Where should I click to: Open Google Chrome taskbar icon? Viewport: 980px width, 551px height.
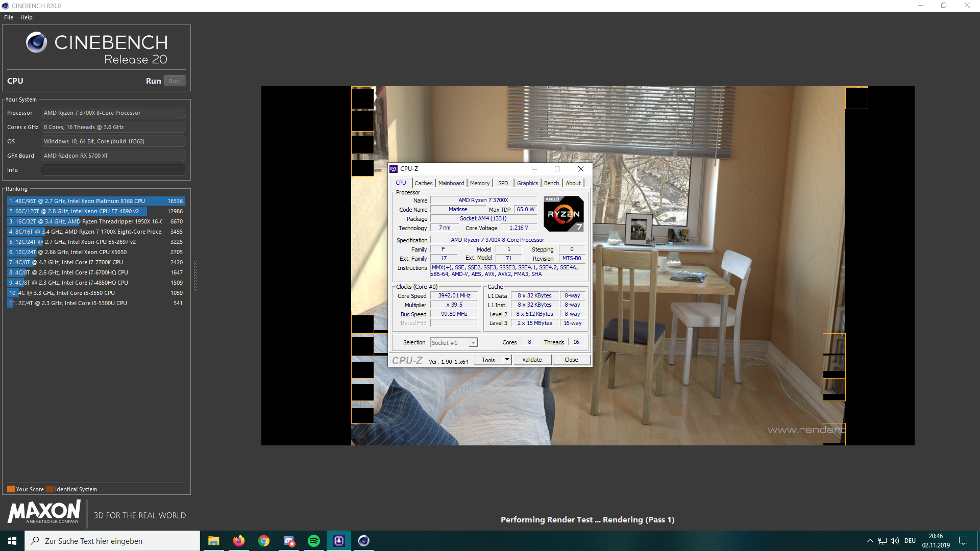pos(263,541)
